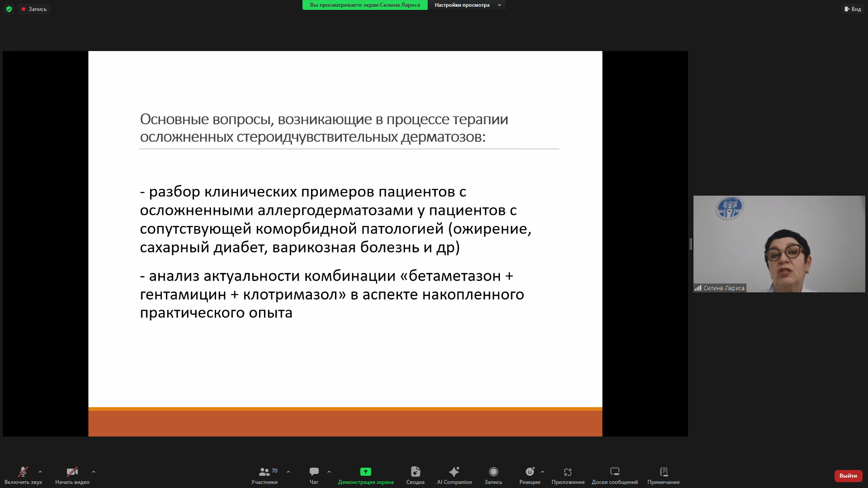
Task: Select Силина Лариса's video thumbnail
Action: pyautogui.click(x=778, y=244)
